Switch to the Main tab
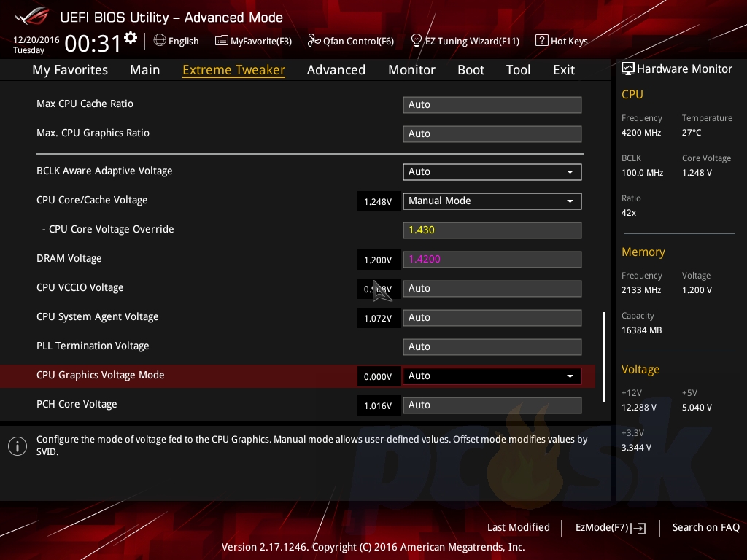747x560 pixels. (145, 70)
